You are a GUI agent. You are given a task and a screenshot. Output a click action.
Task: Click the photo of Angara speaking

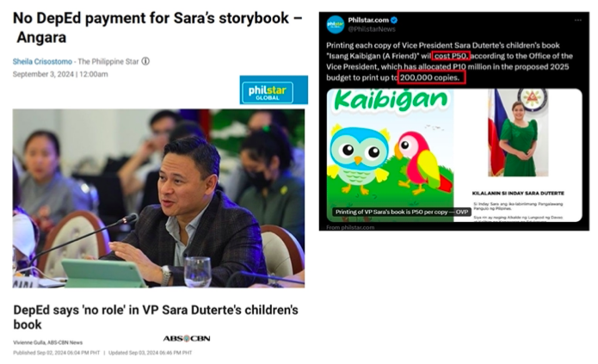click(x=158, y=199)
